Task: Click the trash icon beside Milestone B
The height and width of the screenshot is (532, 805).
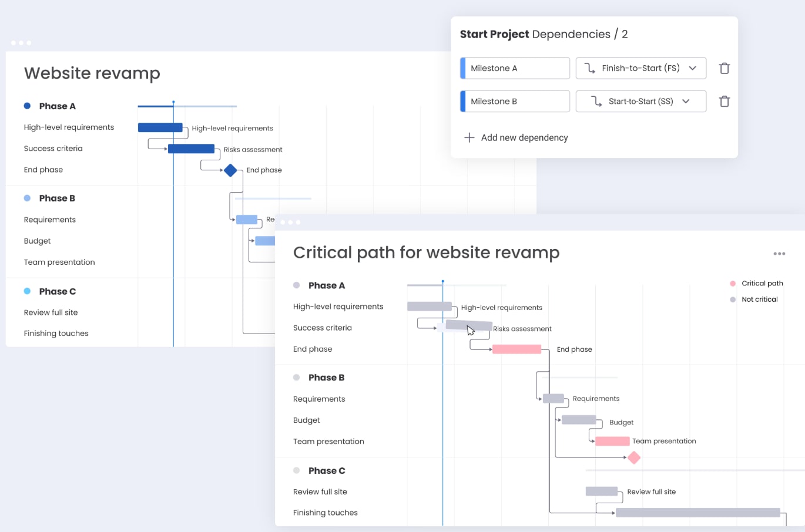Action: coord(724,101)
